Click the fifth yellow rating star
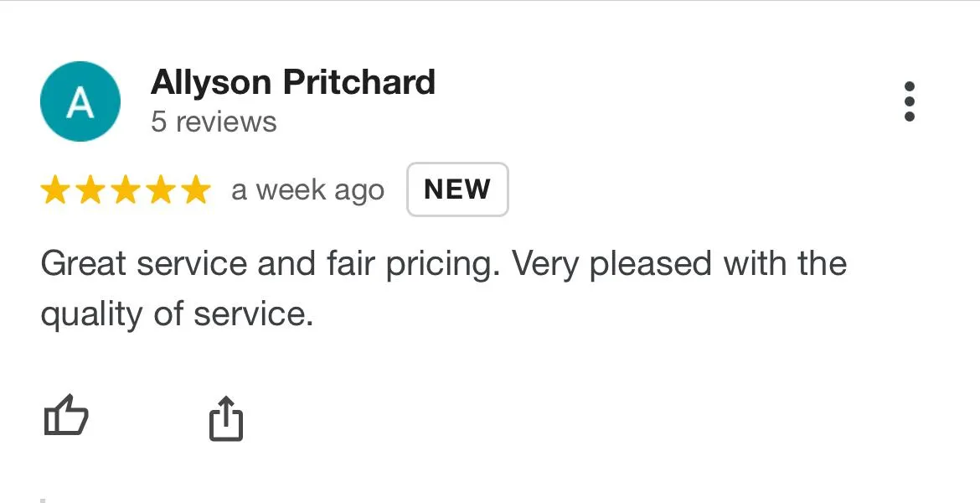 click(x=195, y=190)
